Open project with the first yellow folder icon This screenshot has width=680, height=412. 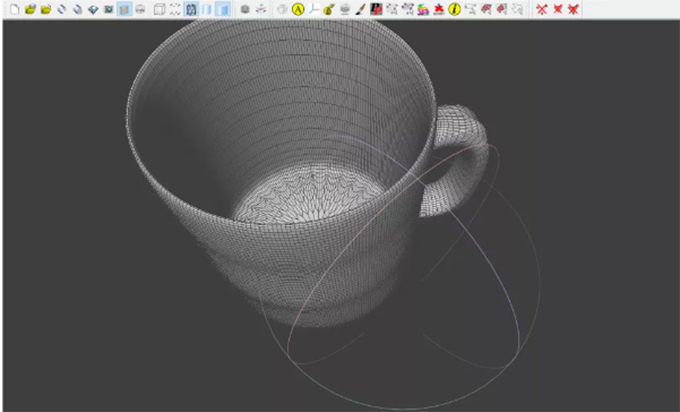[30, 9]
